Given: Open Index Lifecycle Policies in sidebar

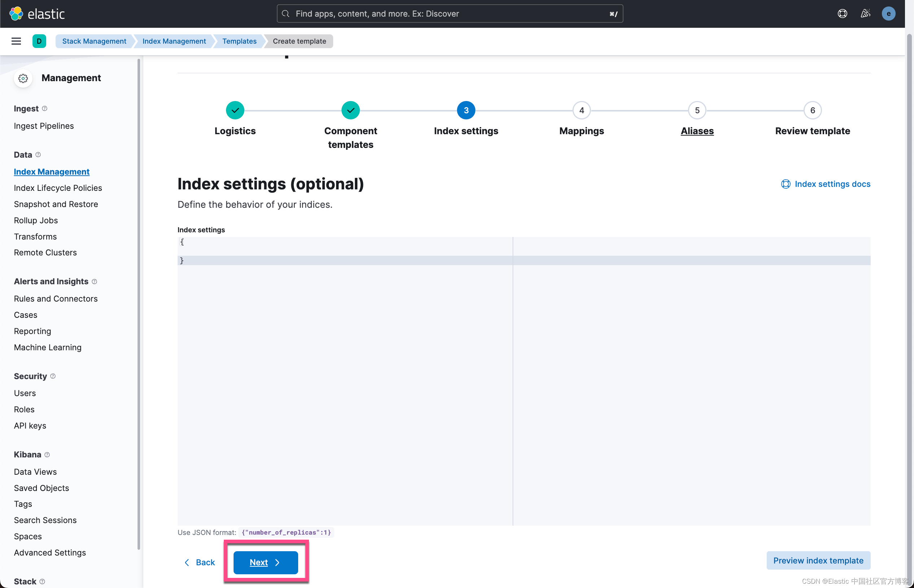Looking at the screenshot, I should pos(58,188).
